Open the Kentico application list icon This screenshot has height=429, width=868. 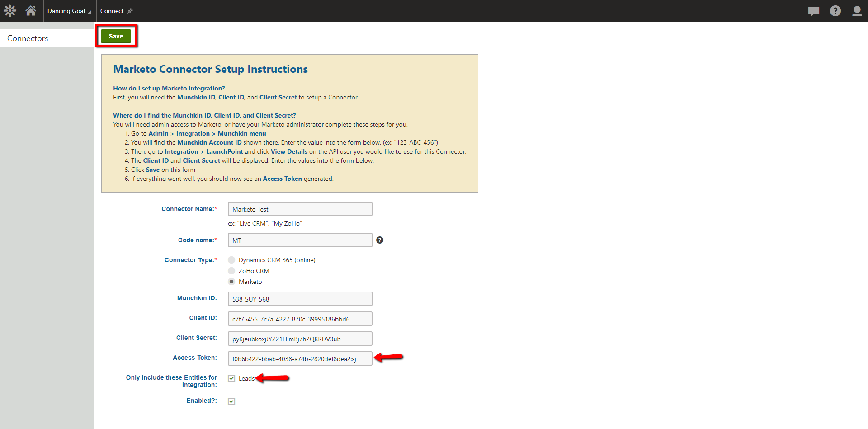(x=10, y=11)
